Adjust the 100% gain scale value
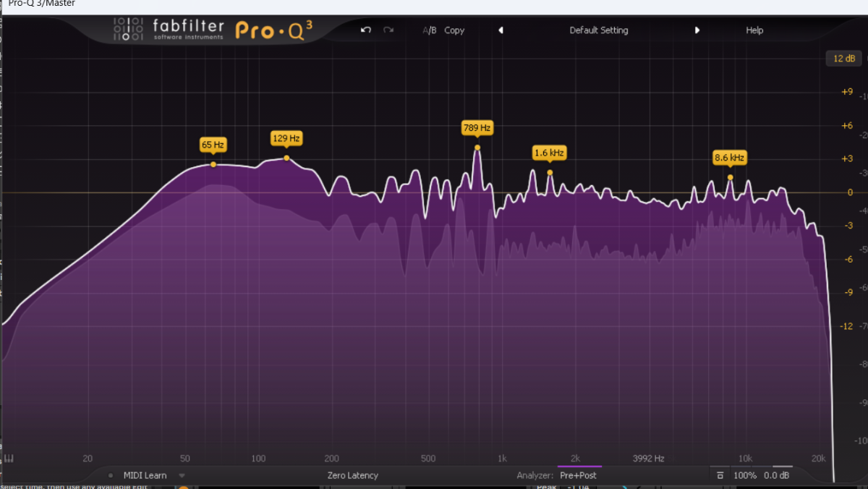 click(745, 475)
